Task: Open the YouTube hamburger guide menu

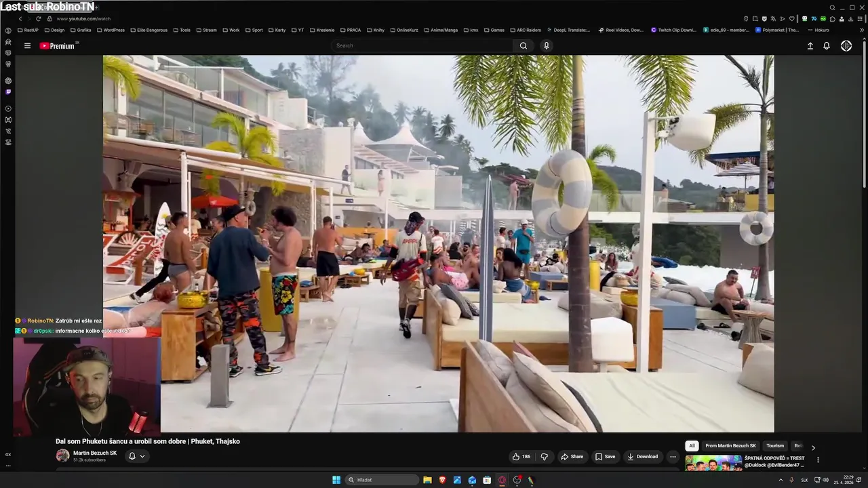Action: 27,46
